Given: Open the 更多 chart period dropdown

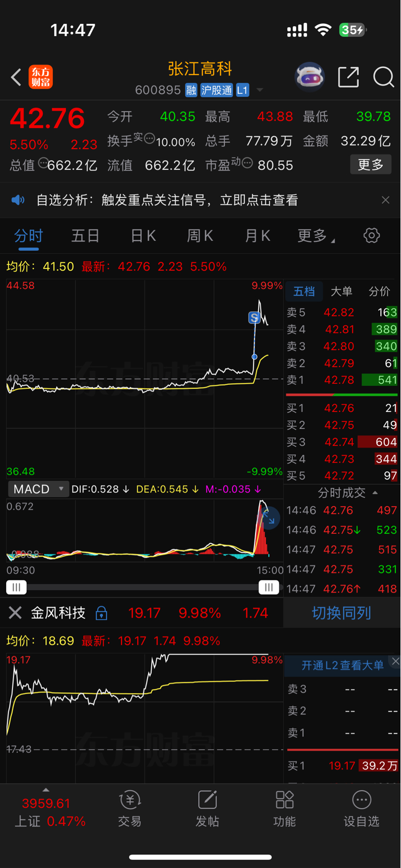Looking at the screenshot, I should [x=316, y=236].
